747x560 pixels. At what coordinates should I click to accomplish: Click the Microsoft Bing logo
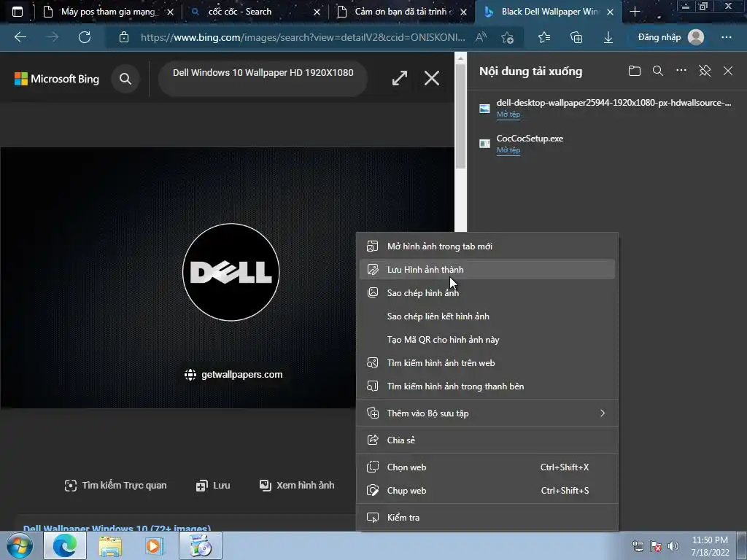click(x=57, y=79)
